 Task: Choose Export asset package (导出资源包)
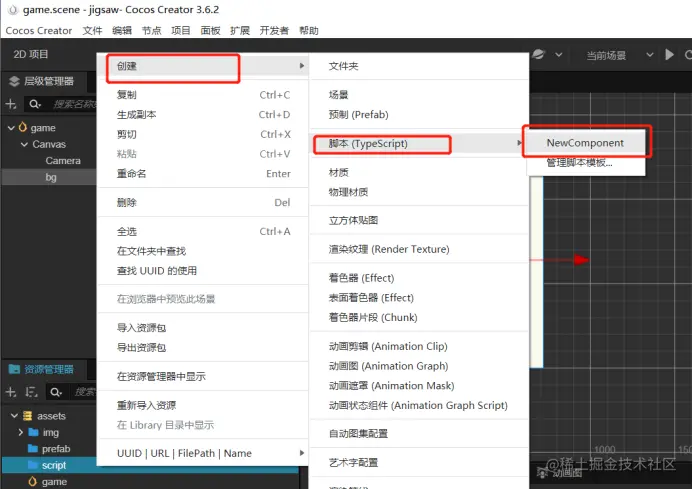point(203,348)
